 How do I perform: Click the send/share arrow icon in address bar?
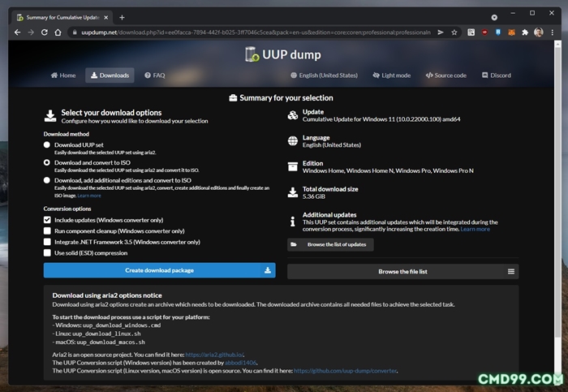[441, 32]
